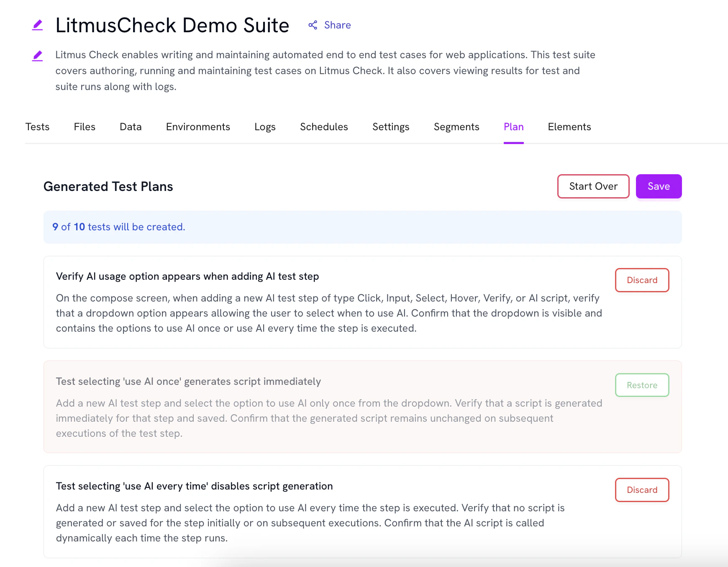The width and height of the screenshot is (728, 567).
Task: Click the 'use AI once' test title
Action: click(188, 381)
